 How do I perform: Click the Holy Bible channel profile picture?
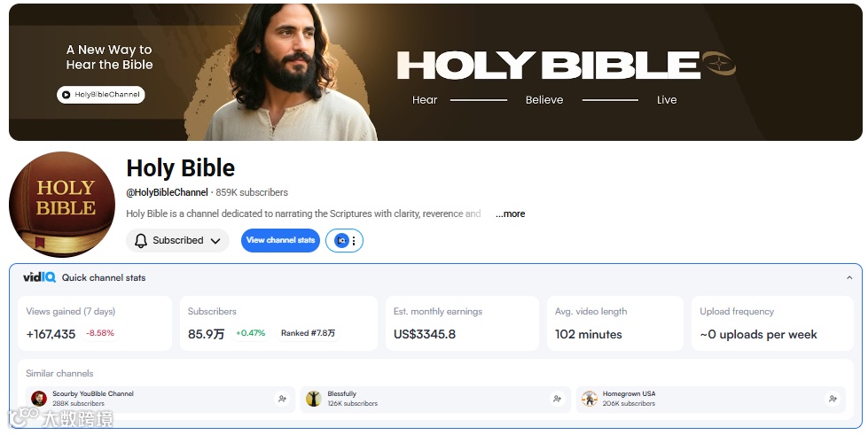point(62,205)
